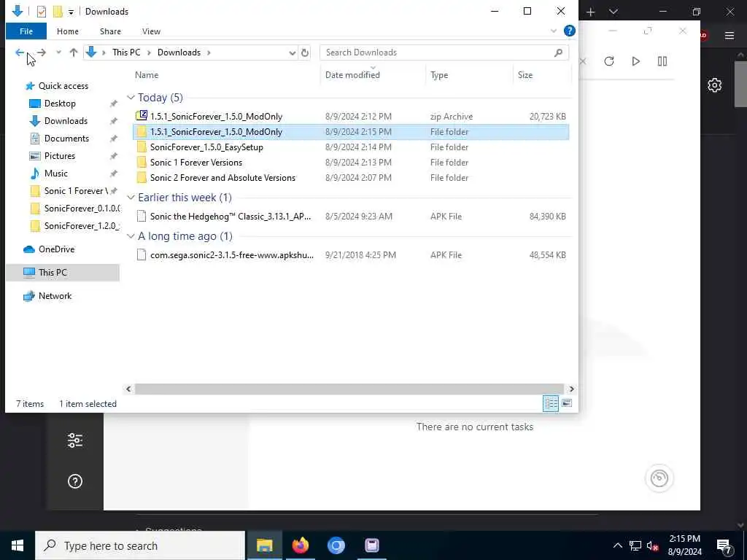Open Explorer Help via the question mark icon

point(569,31)
